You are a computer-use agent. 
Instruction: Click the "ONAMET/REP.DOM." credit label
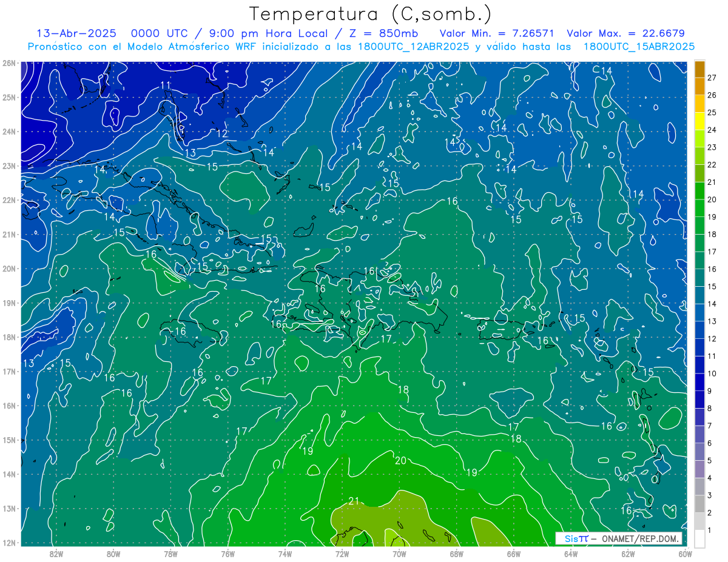(641, 539)
